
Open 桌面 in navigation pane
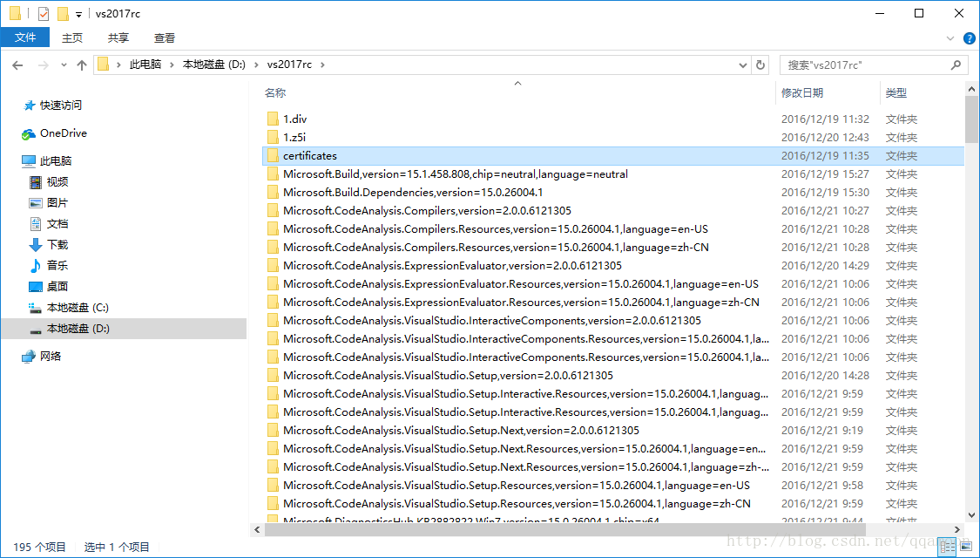click(x=57, y=287)
